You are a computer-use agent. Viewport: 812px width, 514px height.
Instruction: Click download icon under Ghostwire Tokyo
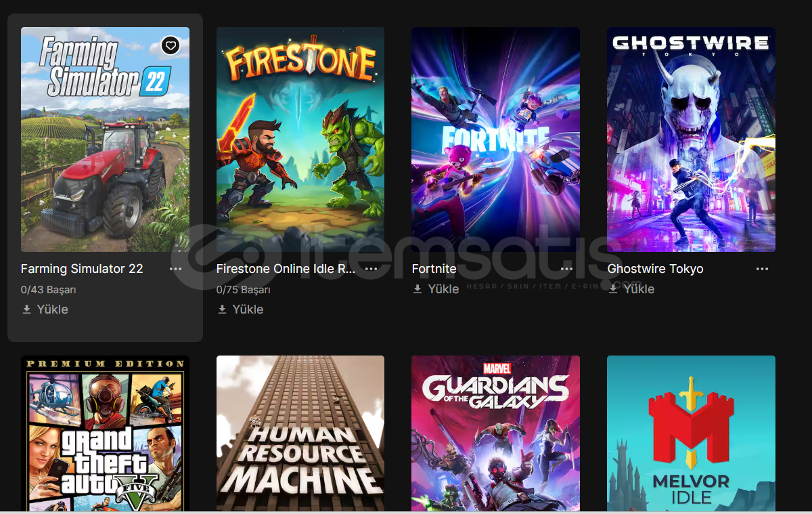(613, 289)
